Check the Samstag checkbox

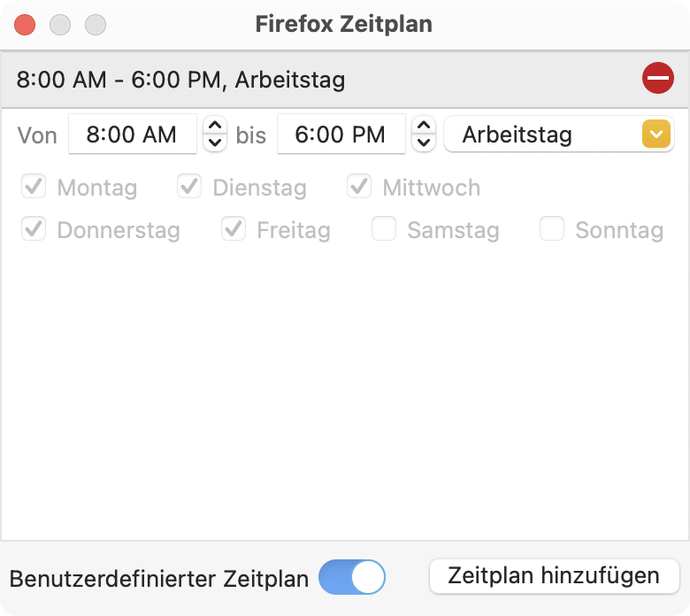tap(384, 228)
